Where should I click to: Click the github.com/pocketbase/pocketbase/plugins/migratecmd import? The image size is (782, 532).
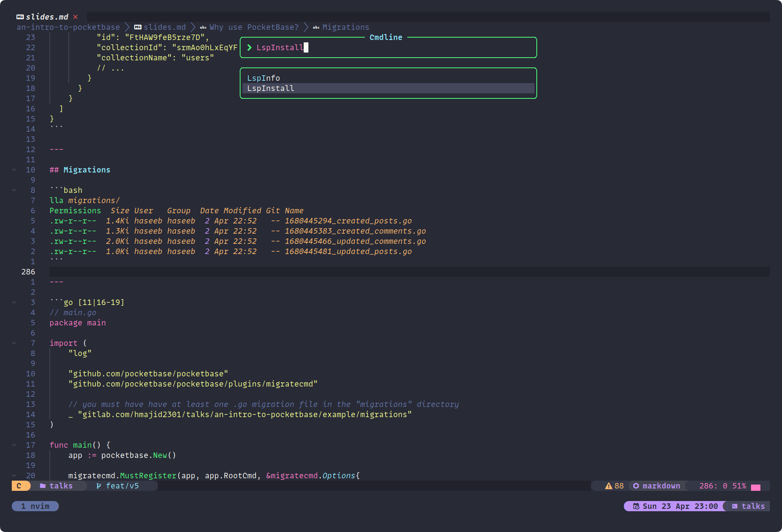[193, 384]
